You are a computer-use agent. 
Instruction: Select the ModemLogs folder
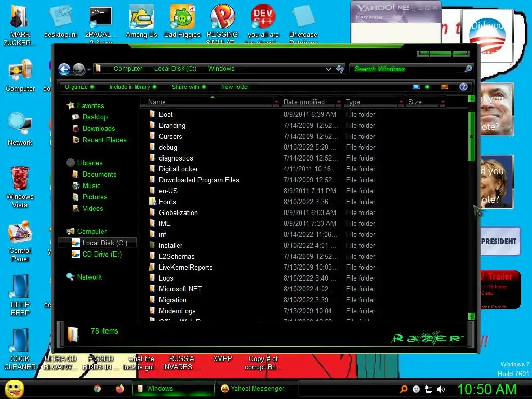click(177, 311)
